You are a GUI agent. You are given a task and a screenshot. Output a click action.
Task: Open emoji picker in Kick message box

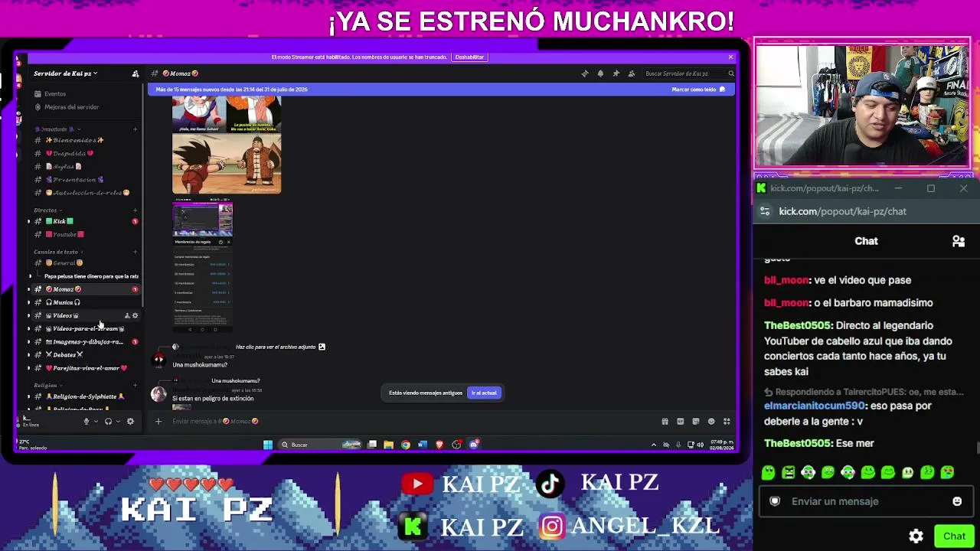click(x=957, y=501)
